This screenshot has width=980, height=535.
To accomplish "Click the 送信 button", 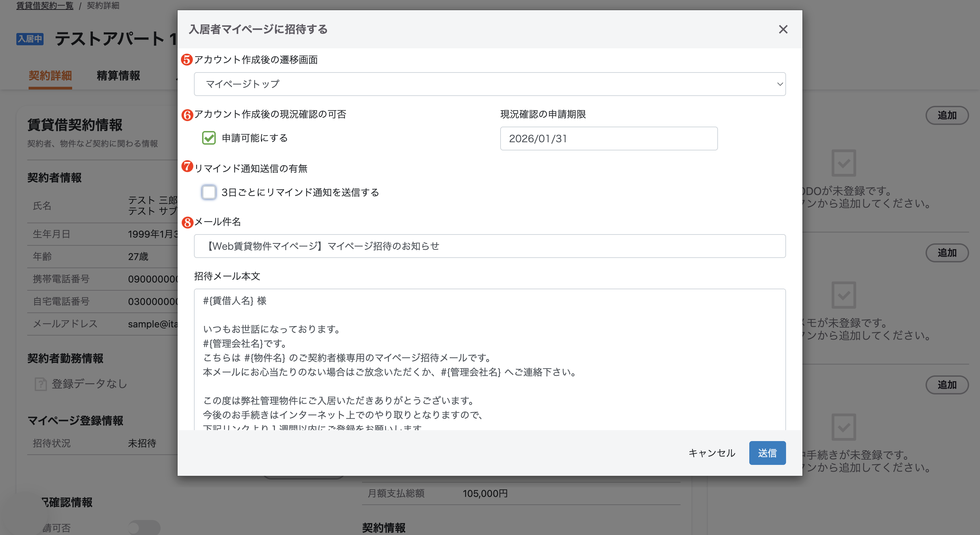I will tap(767, 453).
